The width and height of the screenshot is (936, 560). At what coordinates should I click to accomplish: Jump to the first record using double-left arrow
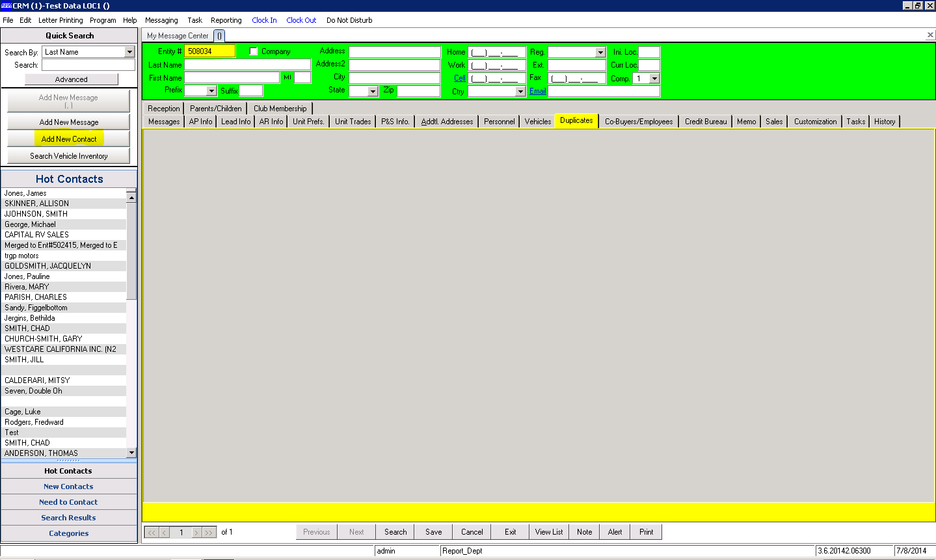(x=151, y=531)
